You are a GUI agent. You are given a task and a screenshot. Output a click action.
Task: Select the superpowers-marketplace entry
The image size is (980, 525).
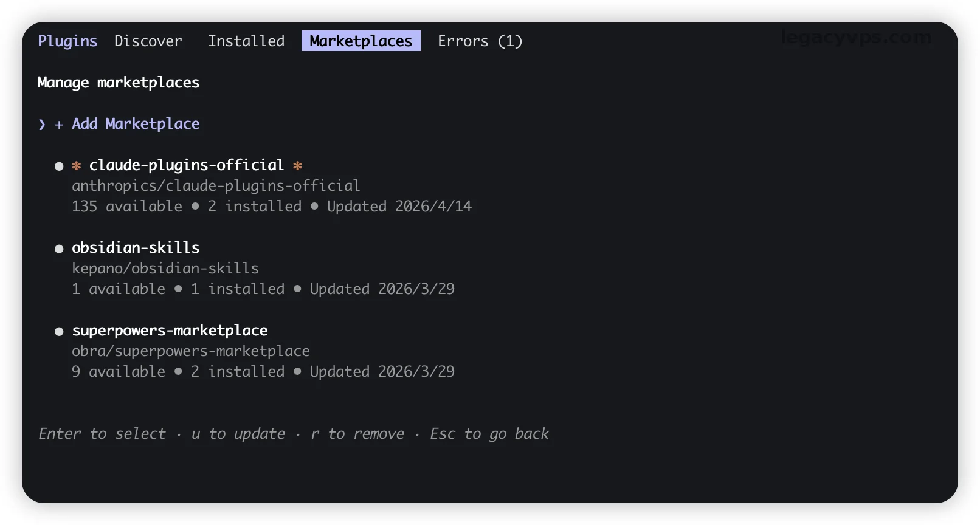[x=170, y=331]
